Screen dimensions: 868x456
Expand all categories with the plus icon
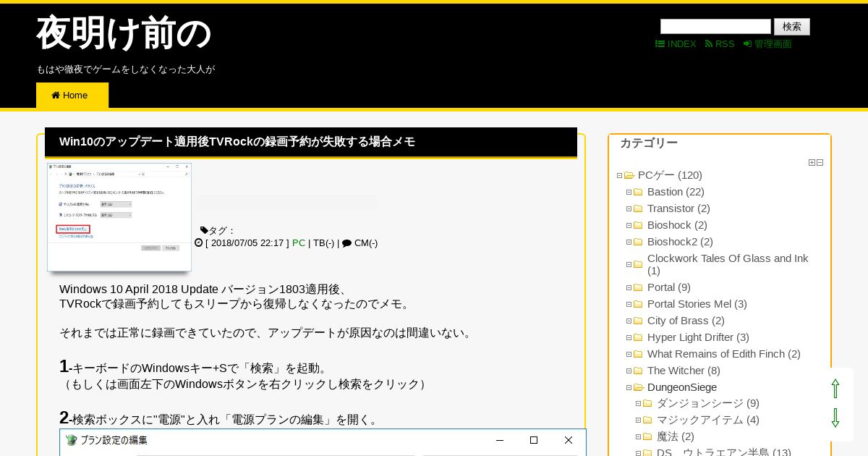pyautogui.click(x=812, y=163)
